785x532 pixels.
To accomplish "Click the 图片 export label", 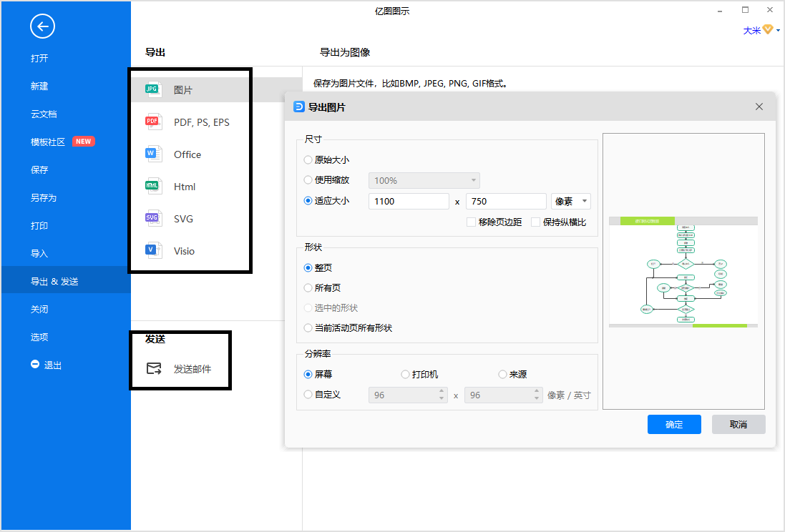I will click(x=183, y=90).
